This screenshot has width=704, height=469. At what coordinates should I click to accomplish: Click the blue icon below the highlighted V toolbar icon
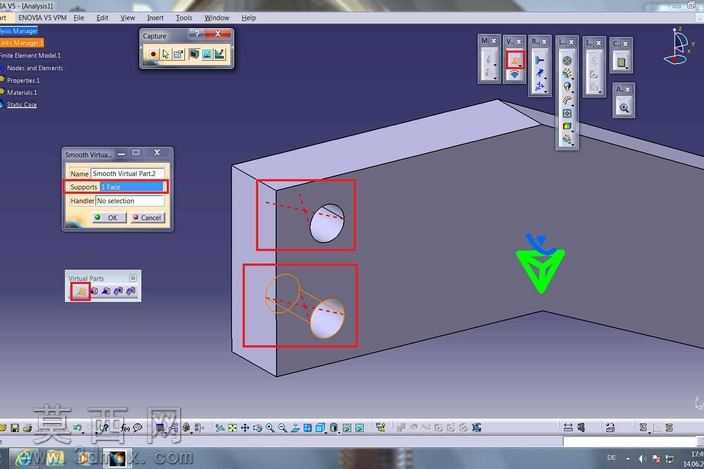[515, 75]
